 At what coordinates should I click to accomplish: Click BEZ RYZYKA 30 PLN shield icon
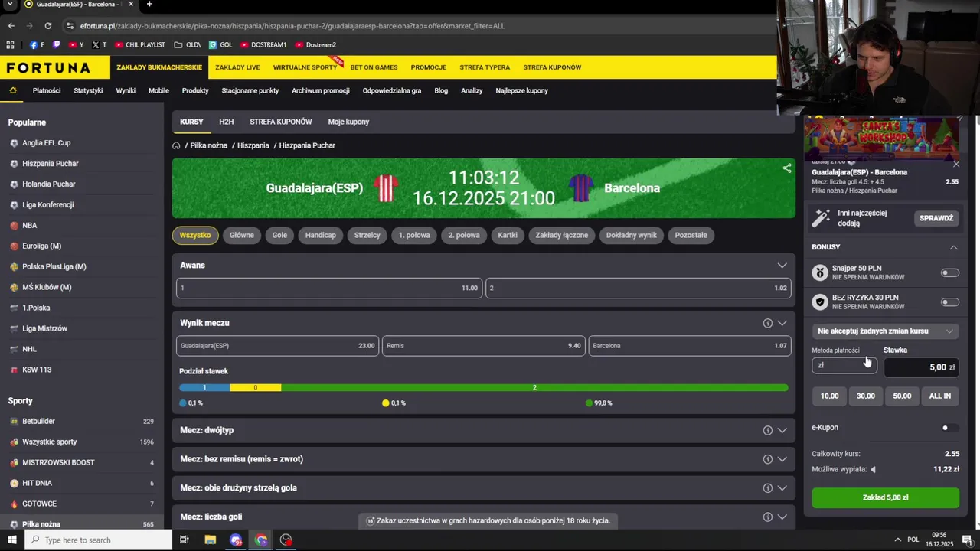820,302
